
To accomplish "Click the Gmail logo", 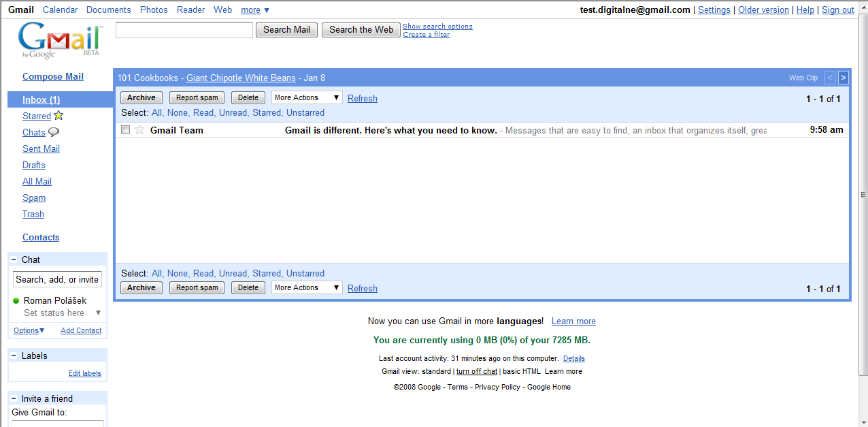I will 60,41.
